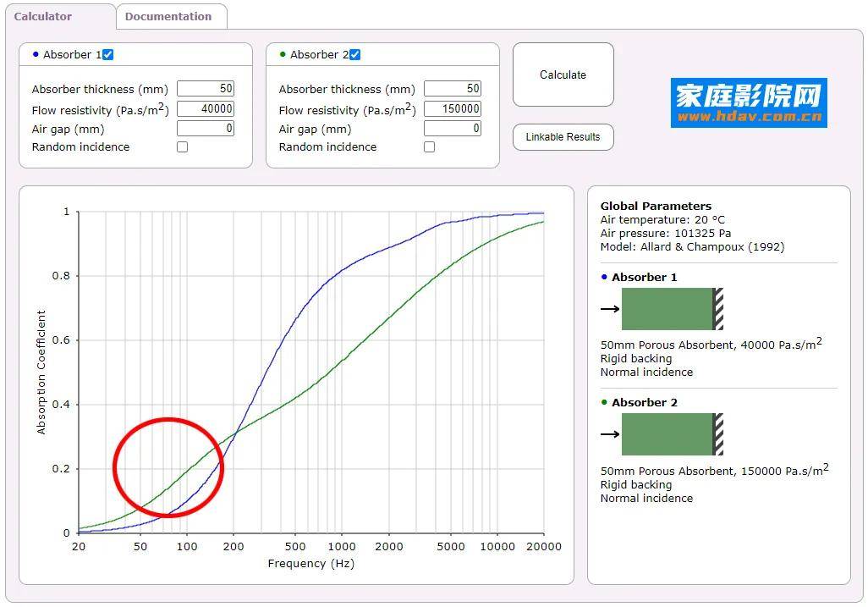Click inside the red circle on graph
The width and height of the screenshot is (868, 607).
[x=168, y=467]
